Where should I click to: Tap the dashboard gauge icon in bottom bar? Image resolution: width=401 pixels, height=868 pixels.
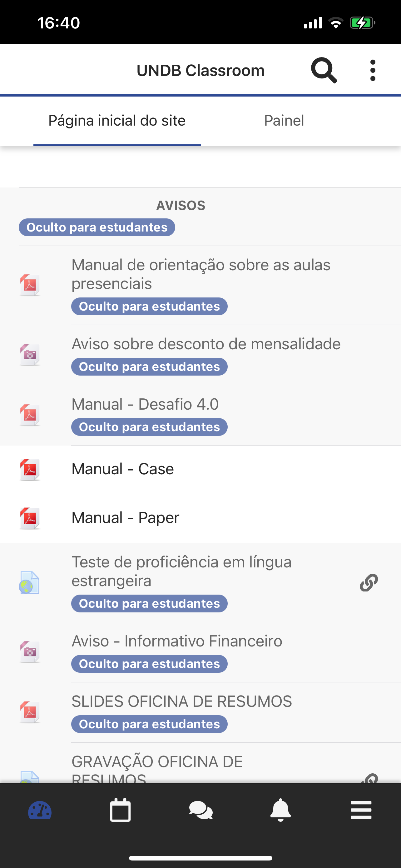click(40, 810)
